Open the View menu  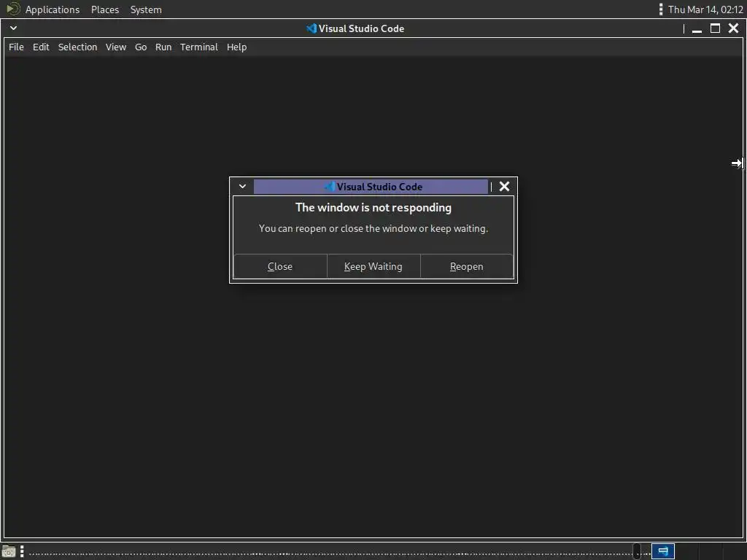point(116,47)
